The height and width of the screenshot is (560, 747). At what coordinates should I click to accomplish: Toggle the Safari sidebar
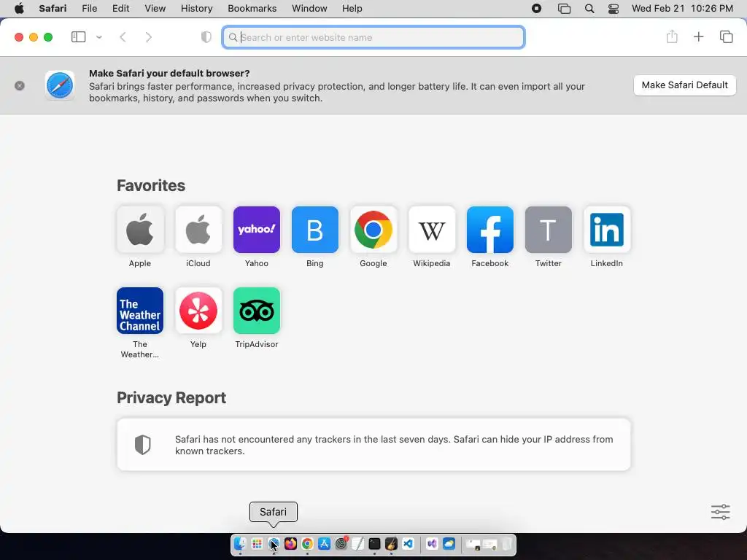[78, 36]
